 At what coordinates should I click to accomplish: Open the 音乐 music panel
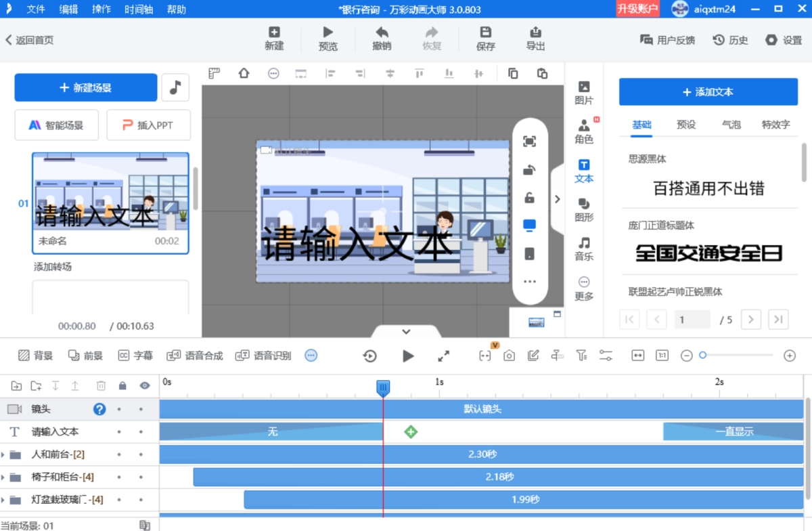tap(584, 243)
